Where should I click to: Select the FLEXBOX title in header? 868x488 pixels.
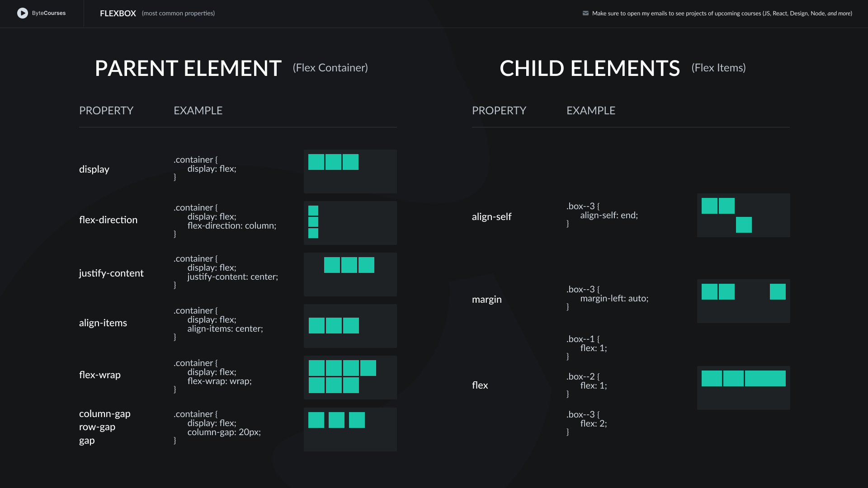[x=118, y=14]
